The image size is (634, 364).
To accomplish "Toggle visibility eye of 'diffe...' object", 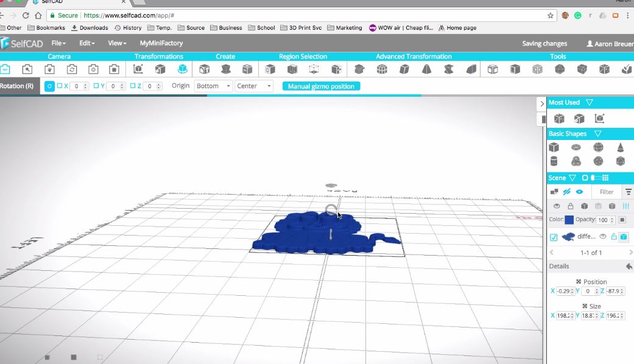I will pos(603,236).
